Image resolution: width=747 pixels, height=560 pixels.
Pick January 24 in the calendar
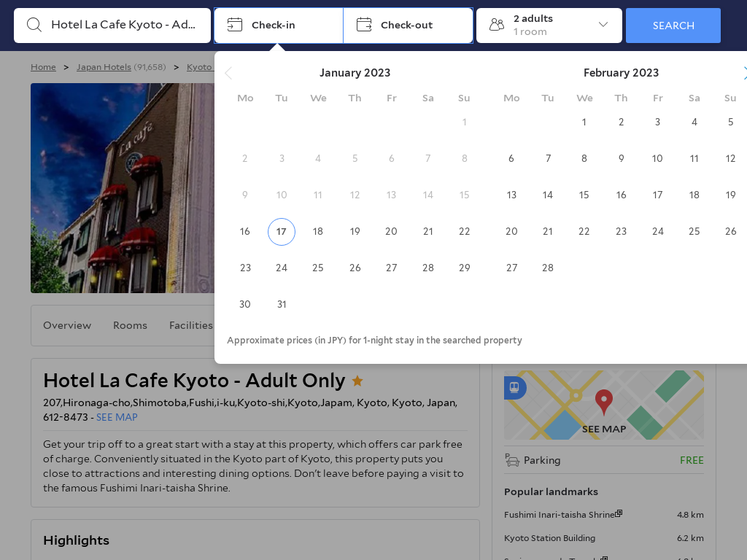click(282, 268)
